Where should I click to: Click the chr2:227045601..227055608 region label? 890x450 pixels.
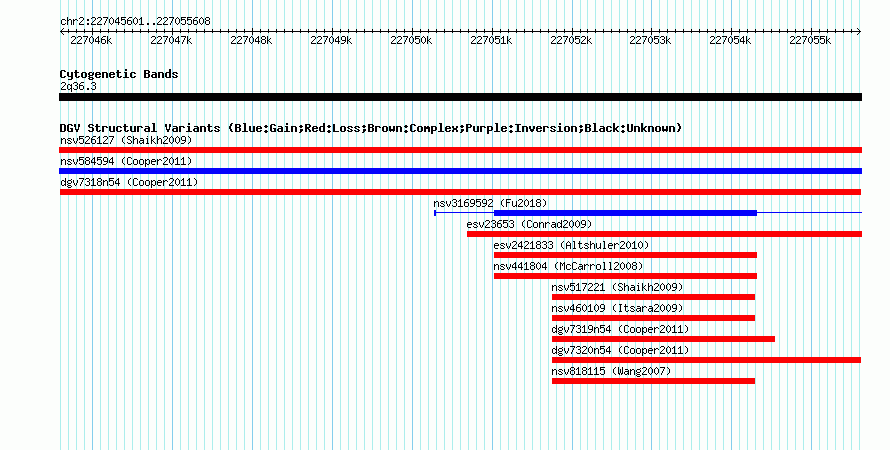pos(135,21)
